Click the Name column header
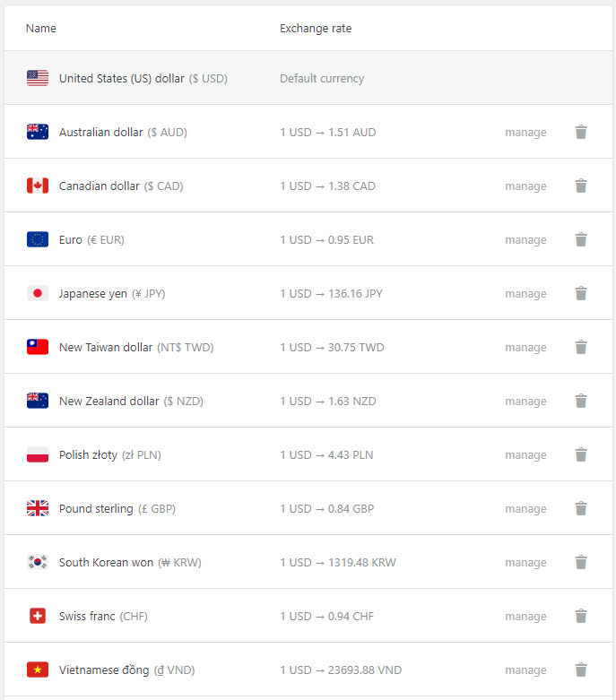This screenshot has width=616, height=700. [41, 28]
